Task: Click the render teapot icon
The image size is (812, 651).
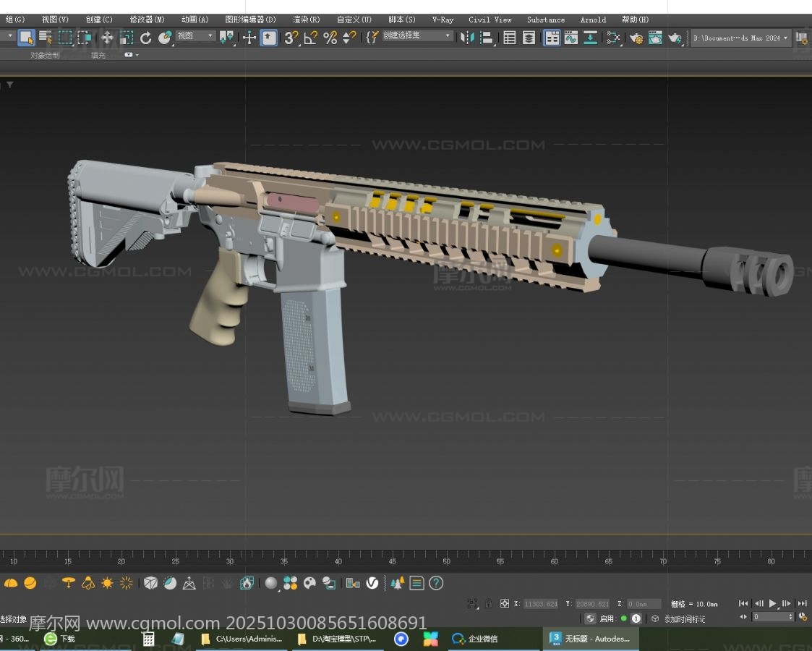Action: pyautogui.click(x=675, y=38)
